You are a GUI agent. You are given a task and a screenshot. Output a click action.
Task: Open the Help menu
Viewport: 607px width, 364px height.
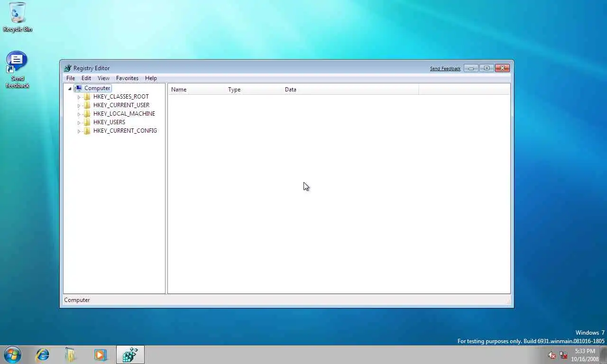151,78
